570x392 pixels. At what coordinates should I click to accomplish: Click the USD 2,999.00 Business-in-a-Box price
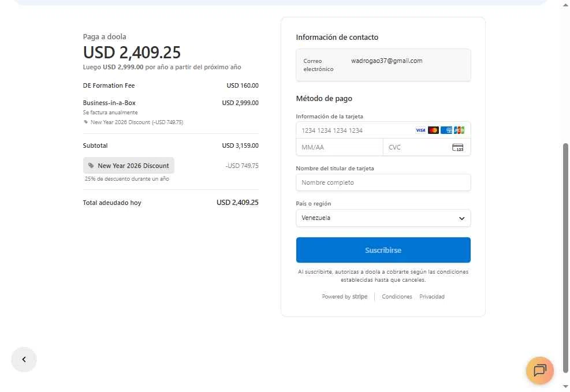240,103
